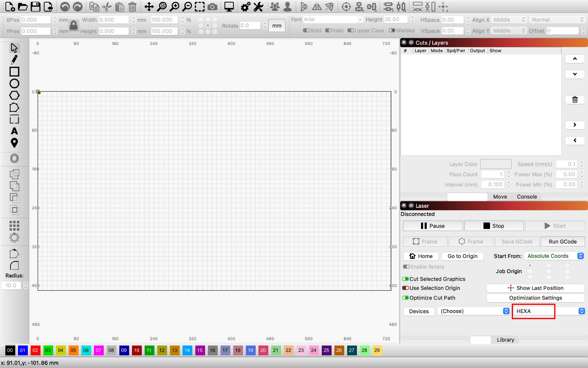Click the Run GCode button
The width and height of the screenshot is (588, 368).
tap(563, 241)
